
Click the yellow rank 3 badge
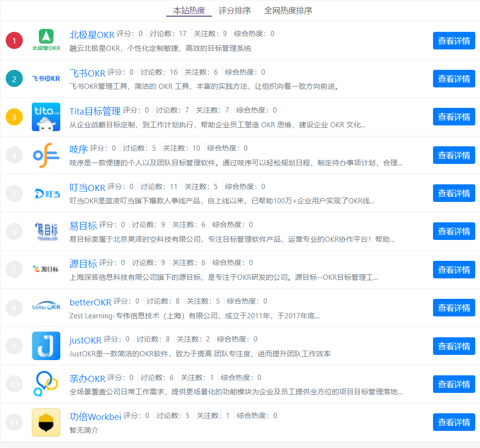pyautogui.click(x=14, y=117)
